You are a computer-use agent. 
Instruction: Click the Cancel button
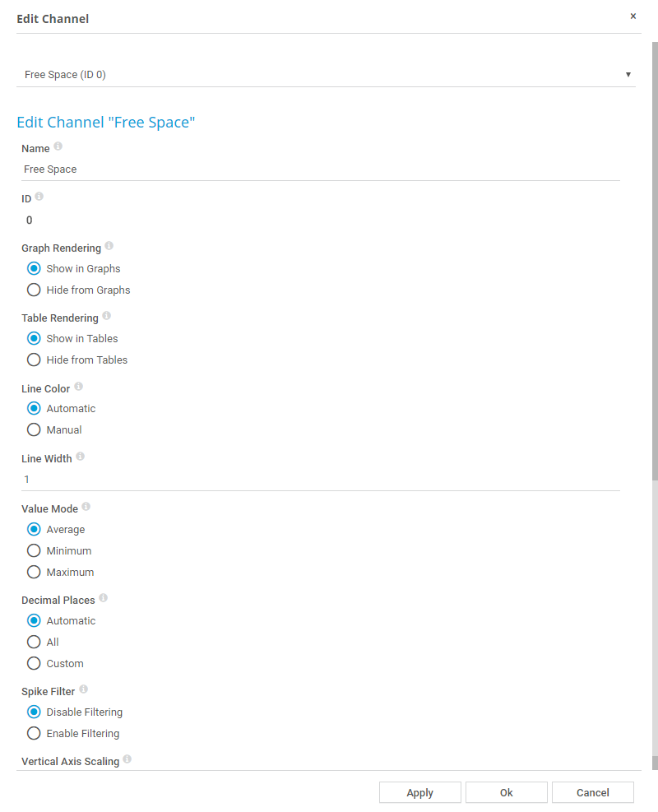click(x=592, y=792)
